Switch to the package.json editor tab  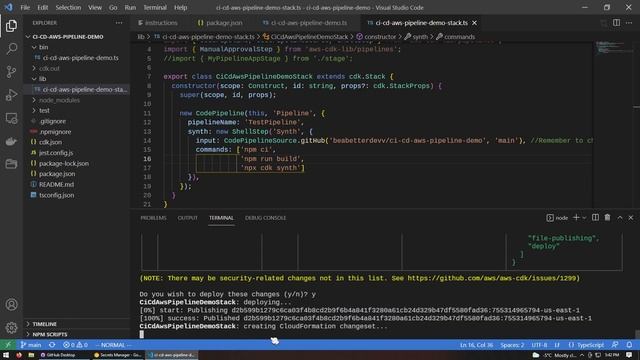tap(220, 23)
